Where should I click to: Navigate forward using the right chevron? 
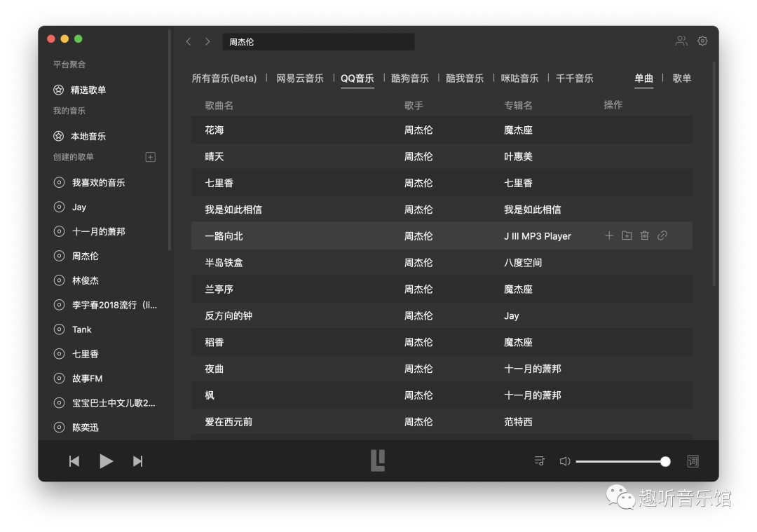(x=207, y=41)
